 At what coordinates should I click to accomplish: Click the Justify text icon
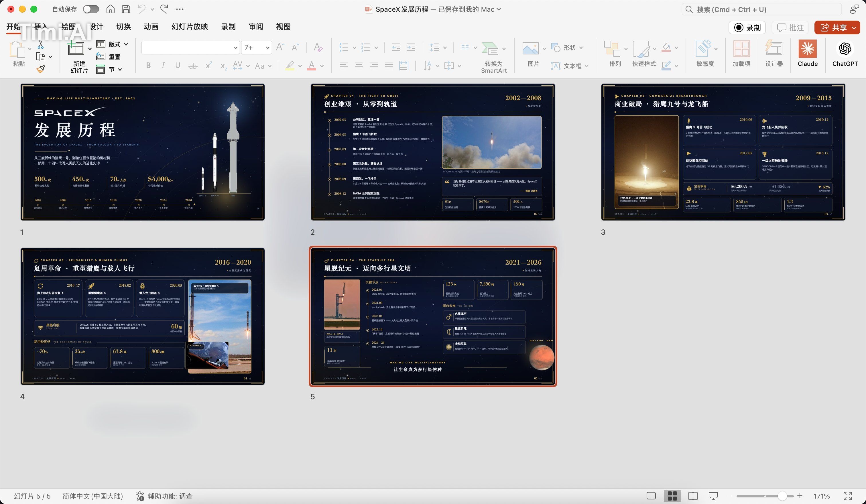point(389,66)
